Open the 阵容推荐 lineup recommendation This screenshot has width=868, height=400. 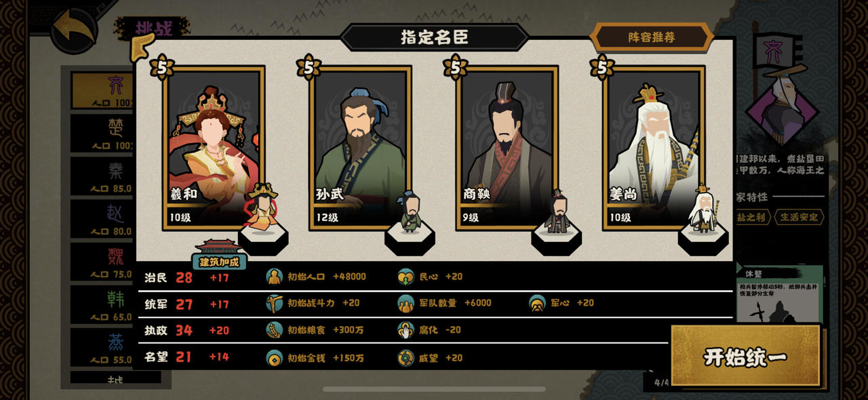click(652, 37)
